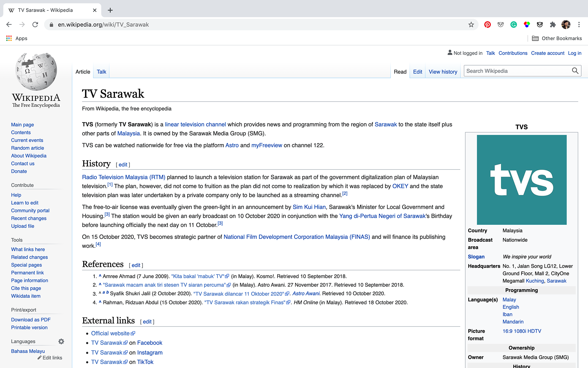Open the Log in link
588x368 pixels.
pos(575,53)
